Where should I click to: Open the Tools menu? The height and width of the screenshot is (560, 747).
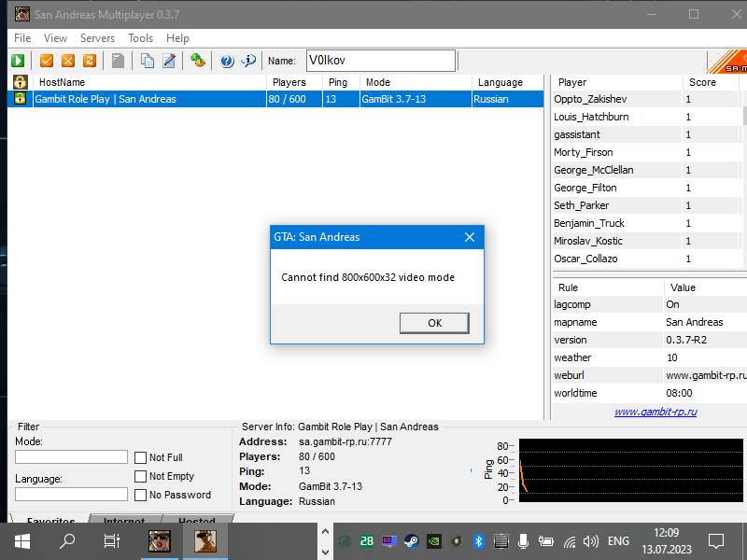(x=141, y=38)
